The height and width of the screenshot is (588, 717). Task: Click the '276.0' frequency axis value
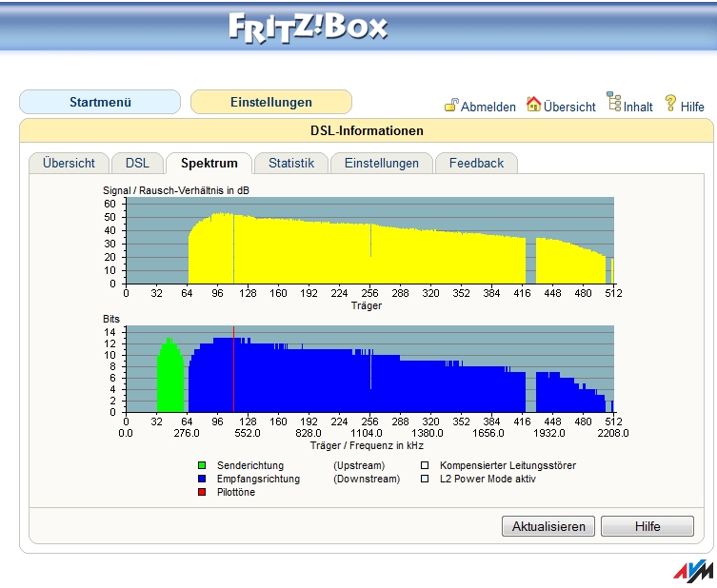[x=187, y=433]
